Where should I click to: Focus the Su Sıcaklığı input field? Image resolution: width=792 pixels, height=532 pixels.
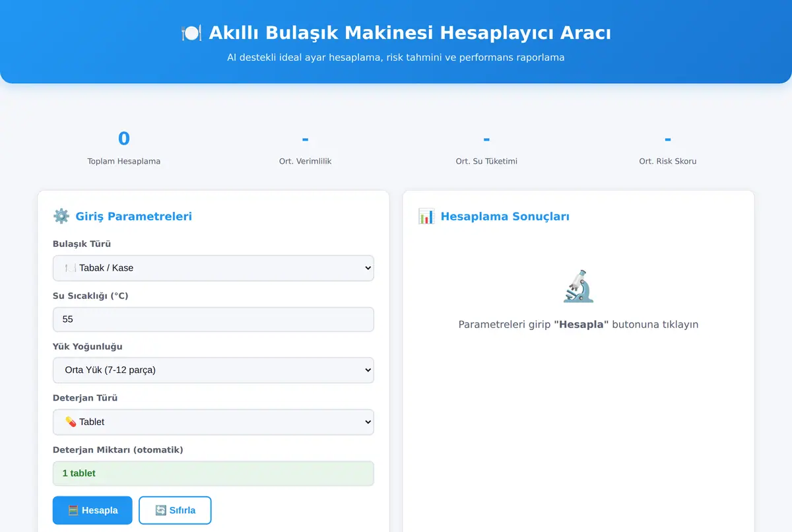coord(213,319)
